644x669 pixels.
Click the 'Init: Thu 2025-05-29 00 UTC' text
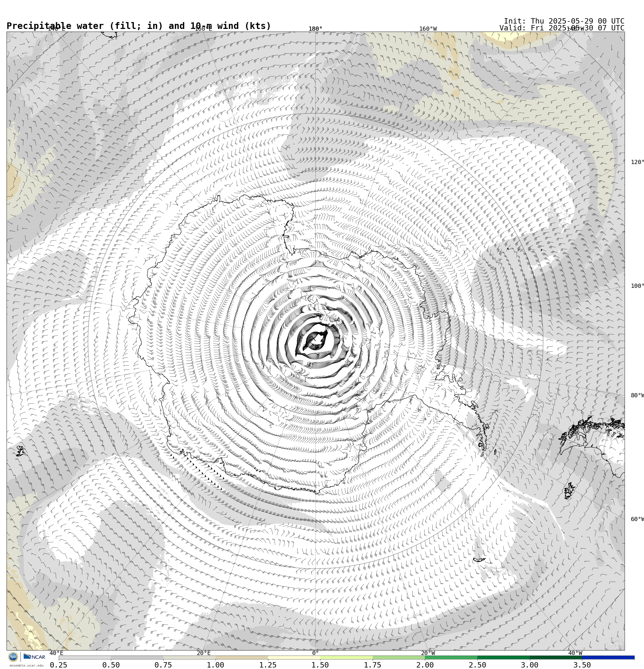(x=564, y=21)
